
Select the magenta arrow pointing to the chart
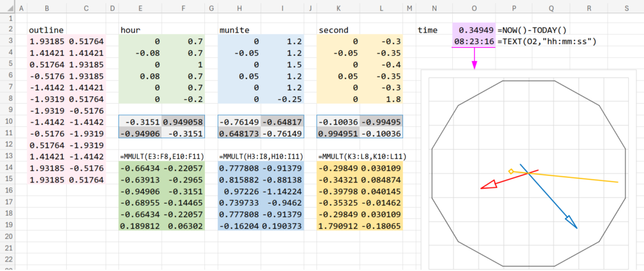pyautogui.click(x=474, y=60)
